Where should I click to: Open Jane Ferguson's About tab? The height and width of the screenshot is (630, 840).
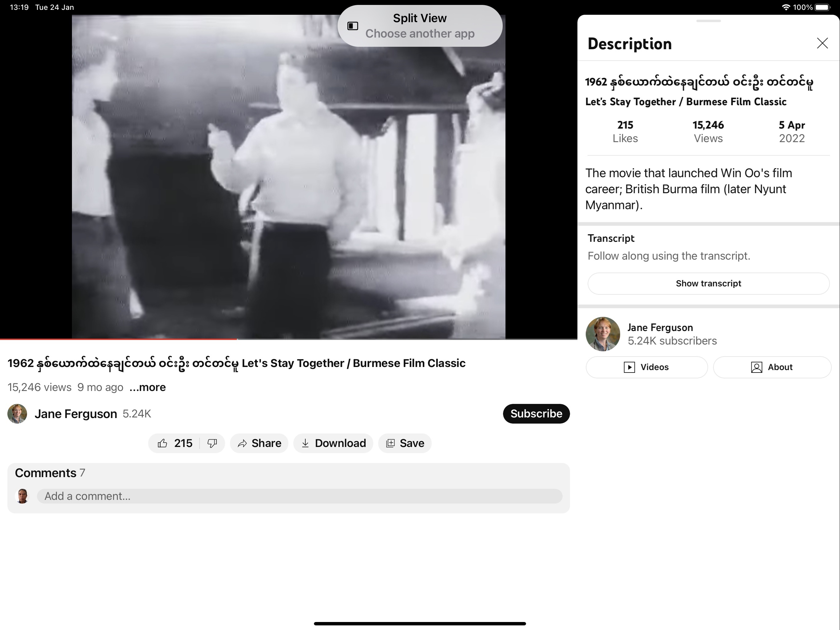[772, 367]
